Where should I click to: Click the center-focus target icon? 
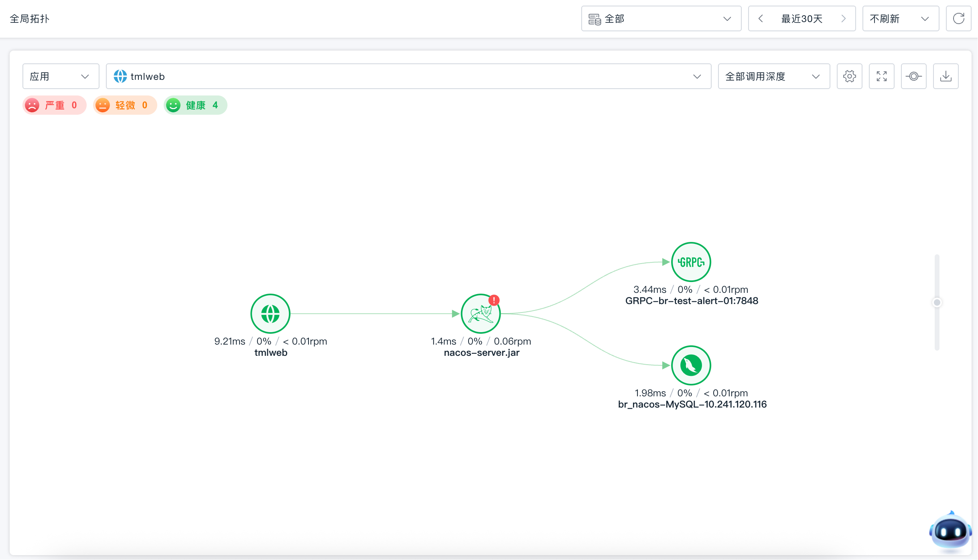pyautogui.click(x=913, y=76)
